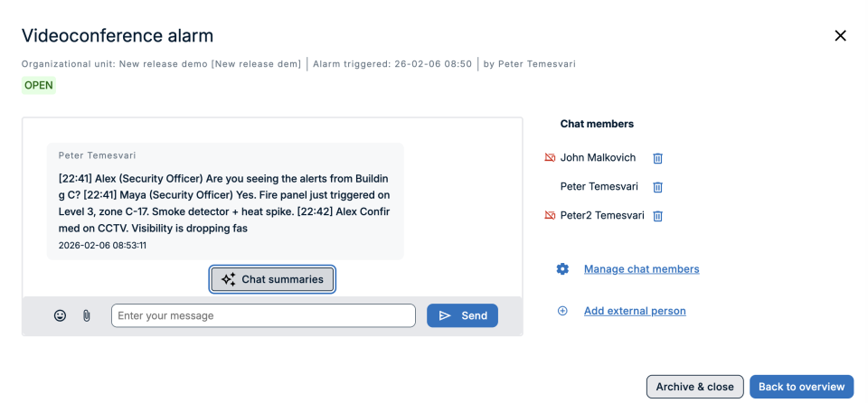The width and height of the screenshot is (868, 403).
Task: Click the gear icon for managing members
Action: [562, 268]
